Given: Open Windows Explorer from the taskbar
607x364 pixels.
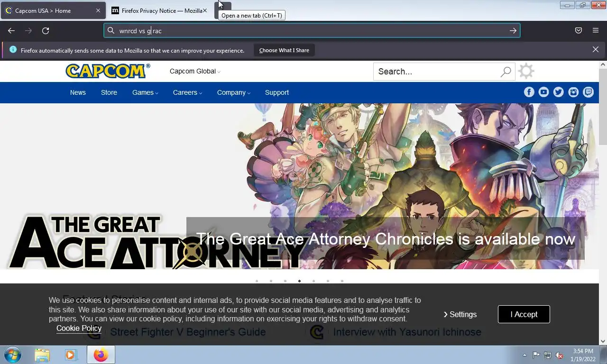Looking at the screenshot, I should pos(42,355).
